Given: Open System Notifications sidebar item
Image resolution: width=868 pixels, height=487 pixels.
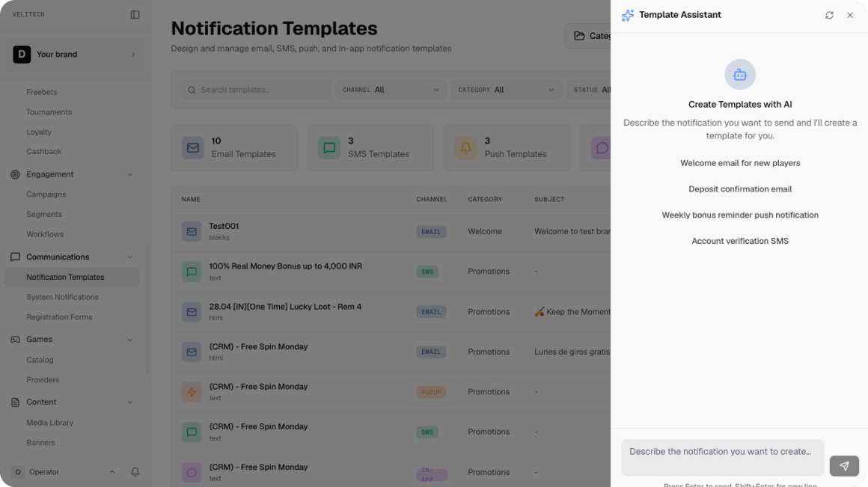Looking at the screenshot, I should 62,297.
